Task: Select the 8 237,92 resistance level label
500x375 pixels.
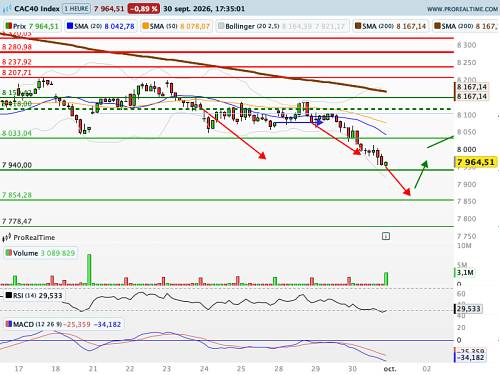Action: (x=17, y=62)
